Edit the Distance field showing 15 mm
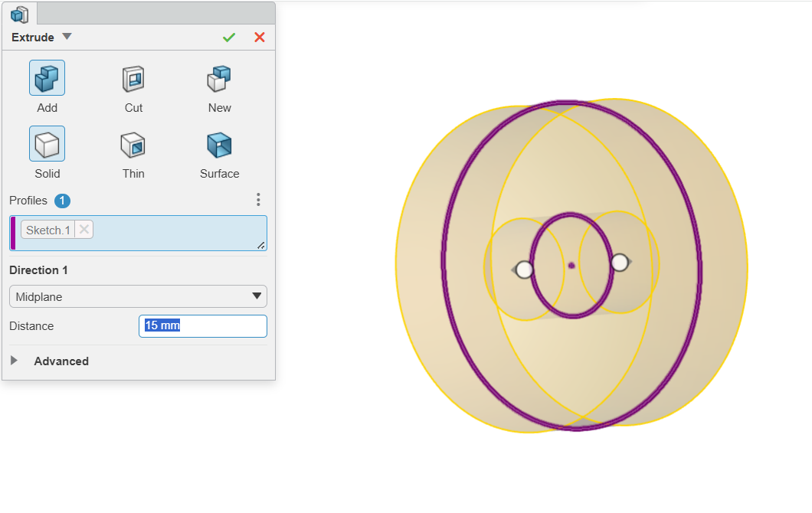This screenshot has height=513, width=812. point(203,326)
